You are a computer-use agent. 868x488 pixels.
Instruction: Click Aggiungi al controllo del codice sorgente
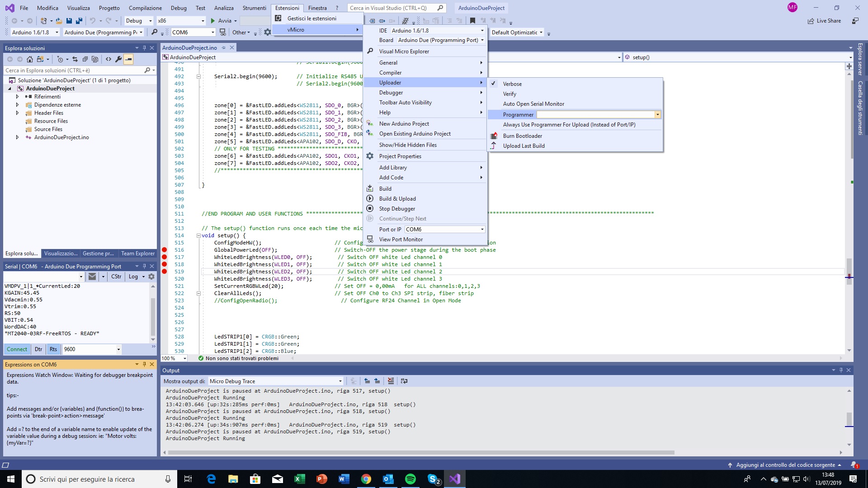(x=785, y=465)
